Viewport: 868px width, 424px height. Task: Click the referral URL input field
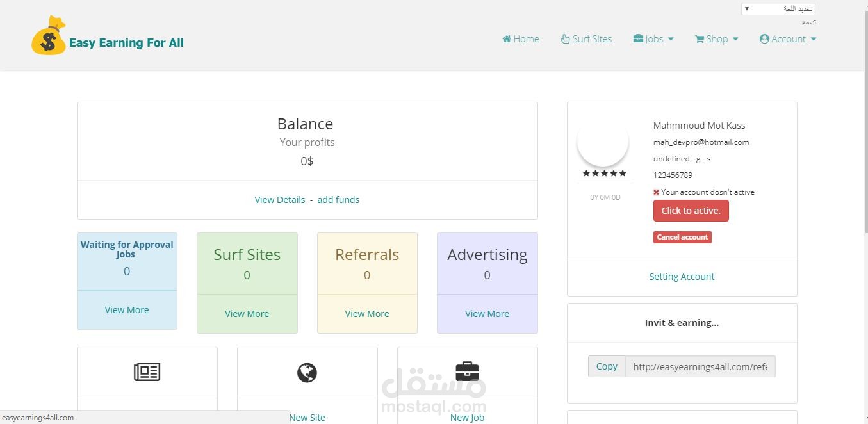point(700,366)
